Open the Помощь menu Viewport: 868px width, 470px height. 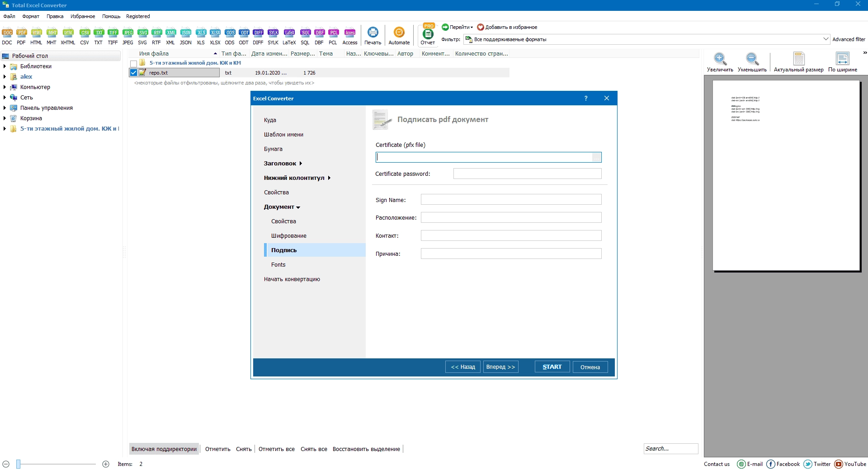click(x=111, y=16)
